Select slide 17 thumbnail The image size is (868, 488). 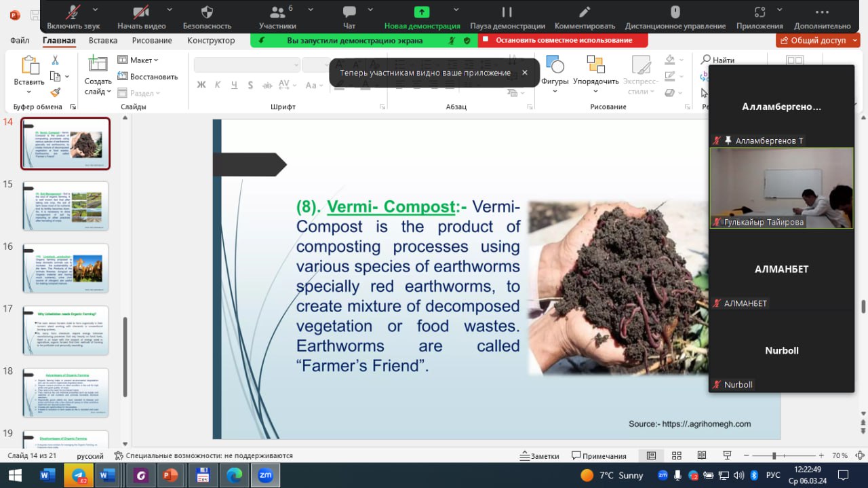coord(65,331)
